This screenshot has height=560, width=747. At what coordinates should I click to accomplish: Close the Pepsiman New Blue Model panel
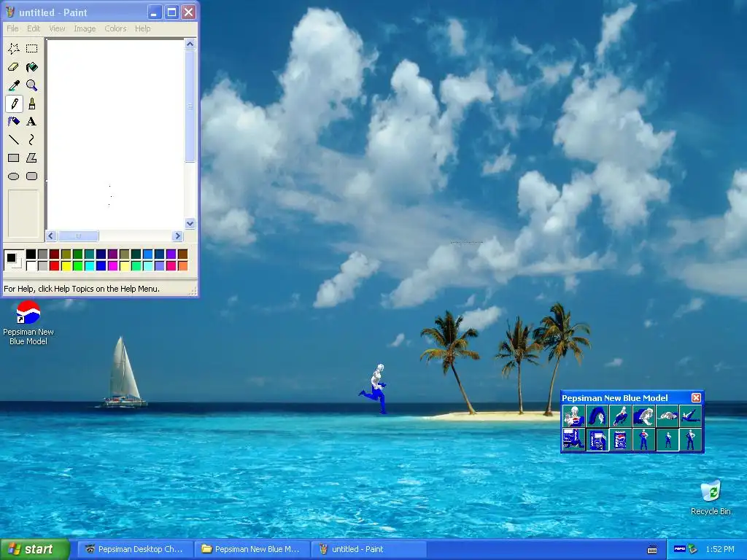pos(696,397)
